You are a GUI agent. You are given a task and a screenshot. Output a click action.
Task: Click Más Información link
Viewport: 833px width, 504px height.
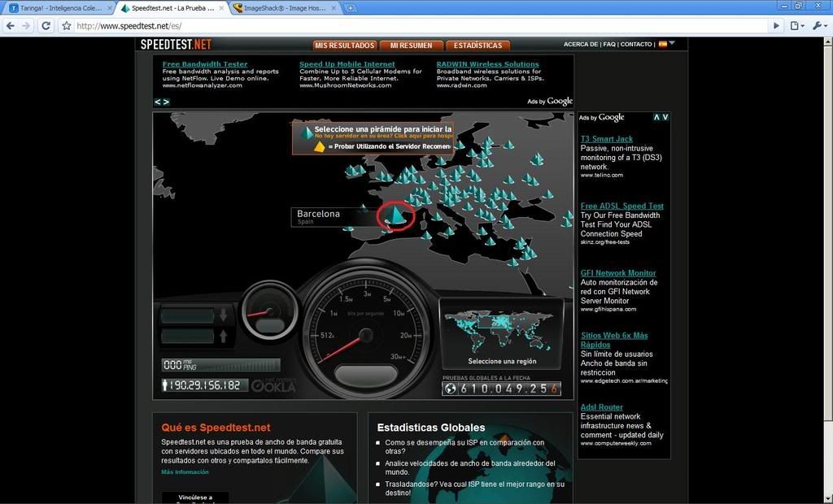click(x=185, y=472)
